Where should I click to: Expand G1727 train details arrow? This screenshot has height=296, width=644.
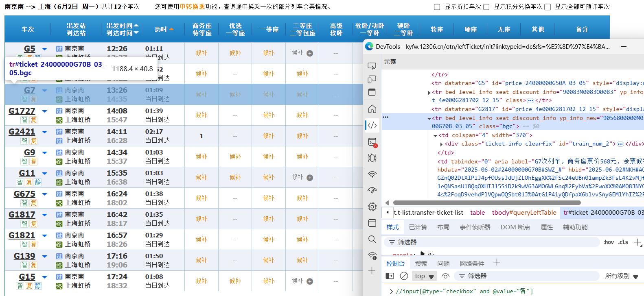(x=45, y=111)
